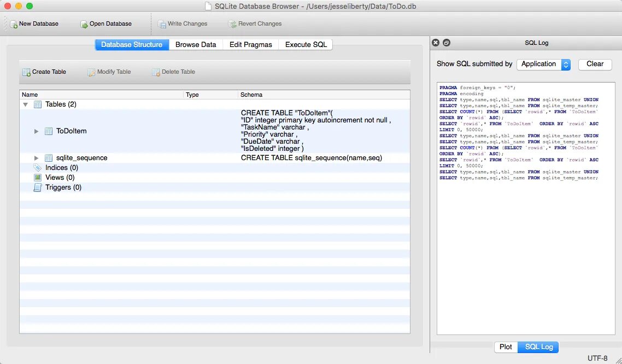
Task: Collapse the Tables (2) node
Action: pos(25,105)
